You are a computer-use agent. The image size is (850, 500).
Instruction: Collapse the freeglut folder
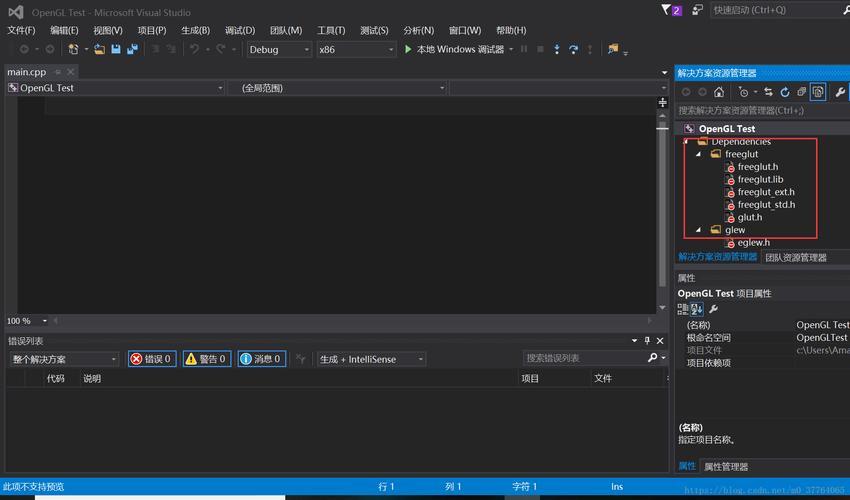tap(698, 155)
